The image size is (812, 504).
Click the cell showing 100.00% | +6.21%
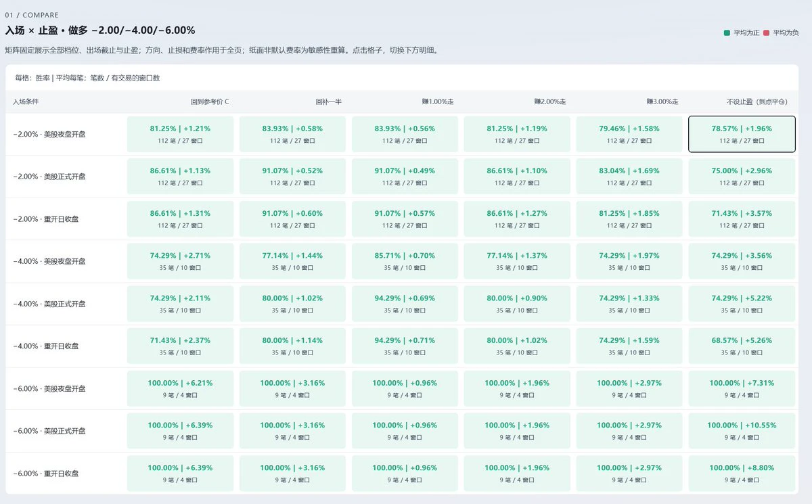(x=180, y=389)
